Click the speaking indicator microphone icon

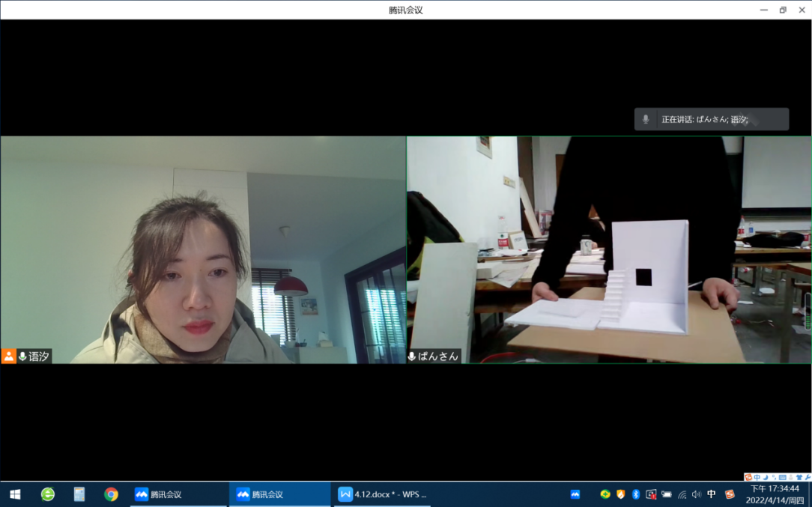pyautogui.click(x=646, y=119)
